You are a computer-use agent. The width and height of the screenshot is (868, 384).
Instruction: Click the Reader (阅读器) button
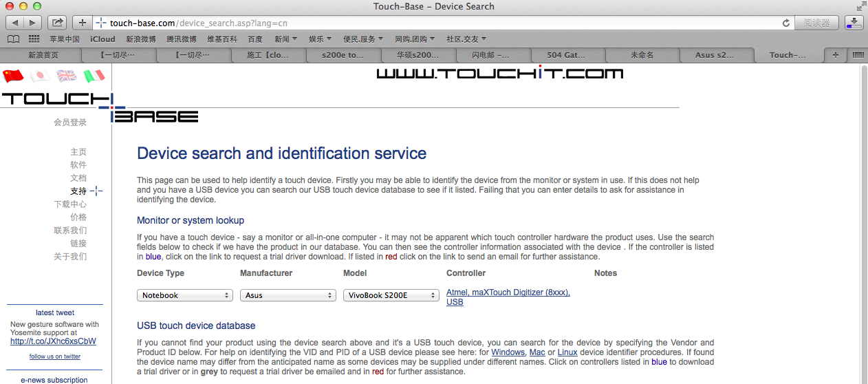816,23
